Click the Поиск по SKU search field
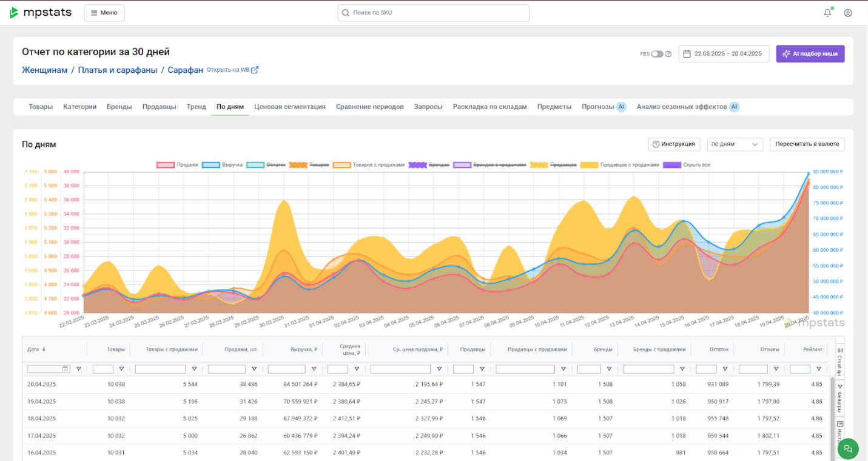 [x=433, y=13]
